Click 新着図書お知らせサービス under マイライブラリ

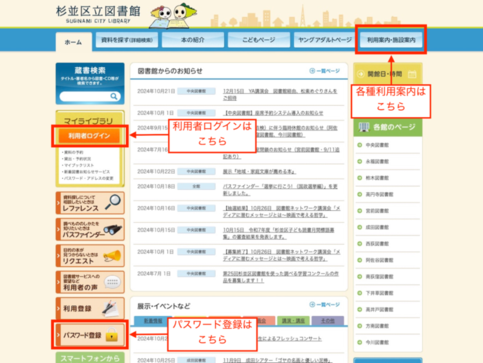[86, 172]
